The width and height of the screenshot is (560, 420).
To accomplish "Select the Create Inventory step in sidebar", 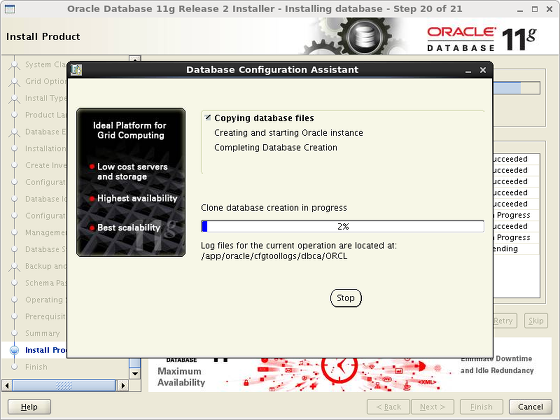I will click(x=45, y=165).
